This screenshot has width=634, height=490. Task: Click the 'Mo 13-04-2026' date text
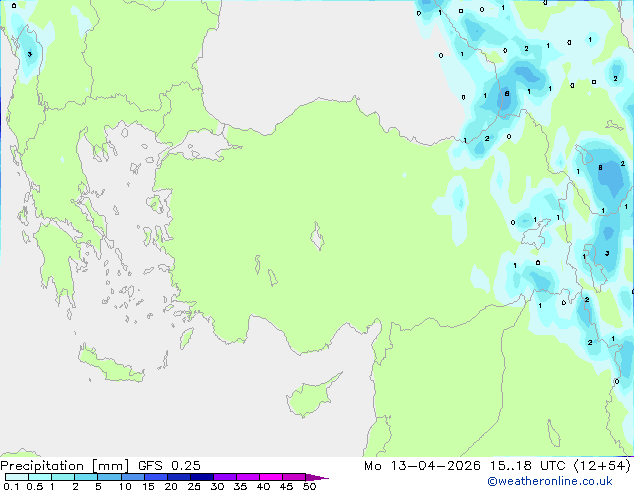click(x=422, y=466)
